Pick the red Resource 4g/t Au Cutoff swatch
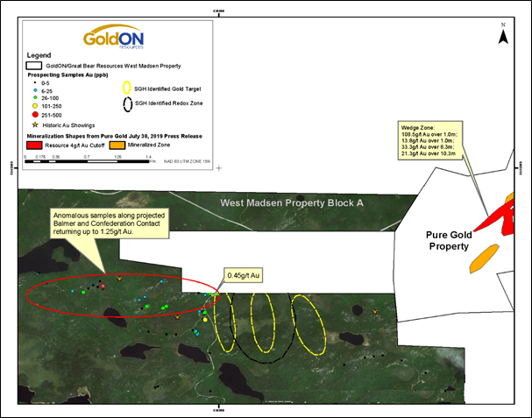Image resolution: width=532 pixels, height=418 pixels. pyautogui.click(x=34, y=145)
